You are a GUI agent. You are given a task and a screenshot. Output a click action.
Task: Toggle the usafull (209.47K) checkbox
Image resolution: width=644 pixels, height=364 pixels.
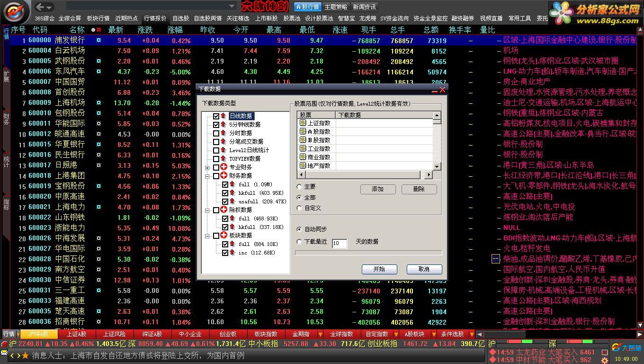pyautogui.click(x=225, y=201)
